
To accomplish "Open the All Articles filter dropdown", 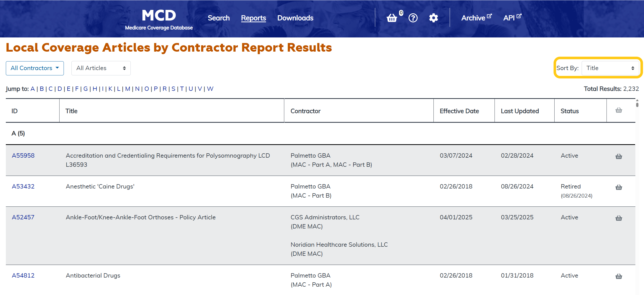I will point(101,68).
